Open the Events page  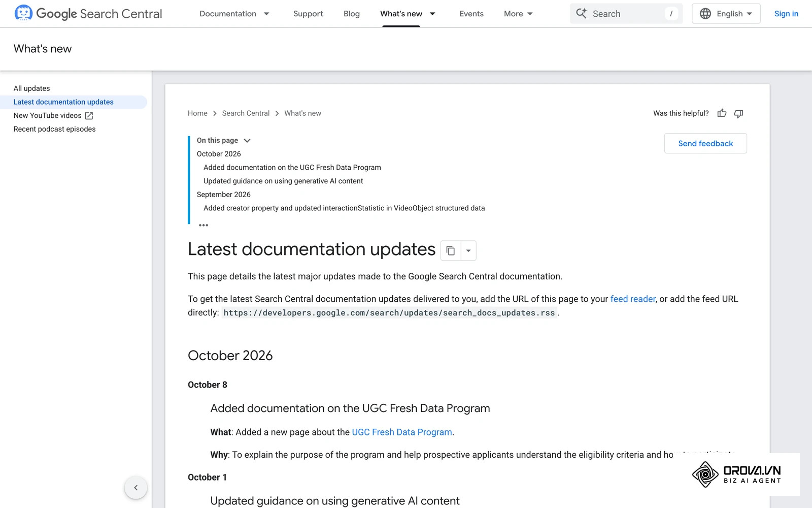tap(471, 14)
